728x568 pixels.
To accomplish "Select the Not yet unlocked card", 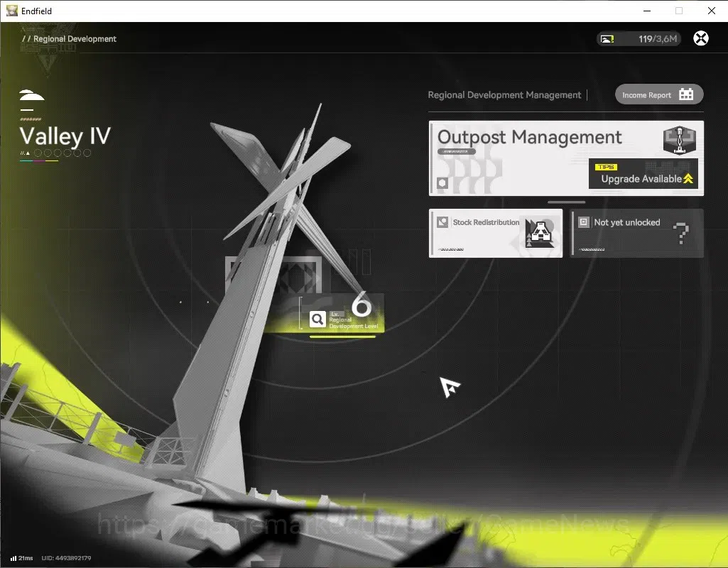I will (636, 233).
